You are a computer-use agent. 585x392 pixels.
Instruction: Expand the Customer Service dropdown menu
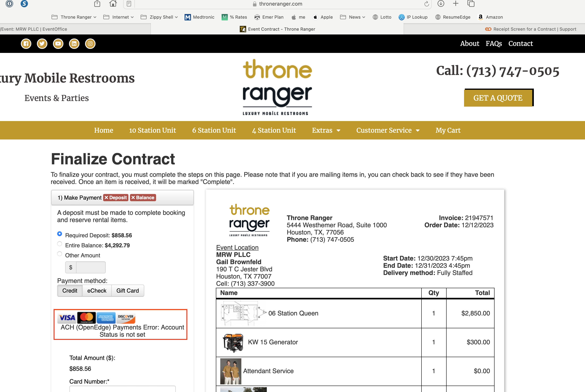click(x=388, y=130)
